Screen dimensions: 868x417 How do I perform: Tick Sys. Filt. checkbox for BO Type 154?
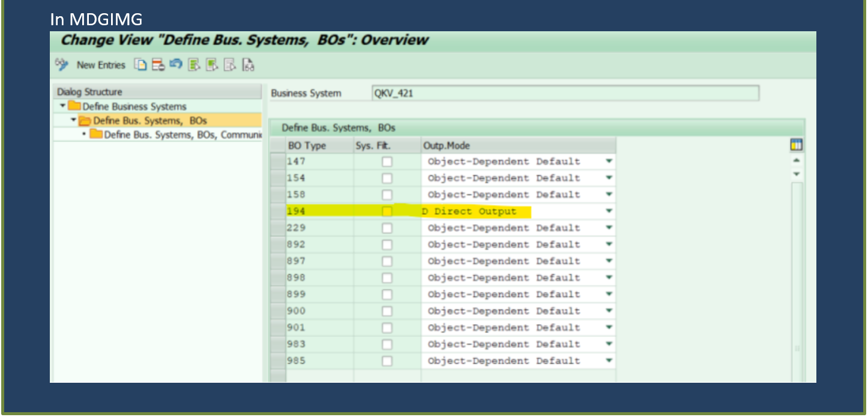click(387, 178)
